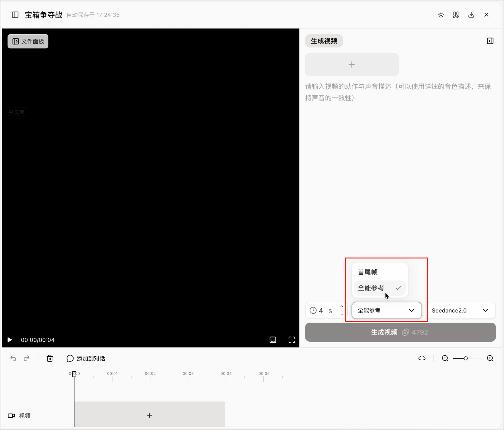504x430 pixels.
Task: Click the quotation marks icon
Action: (456, 15)
